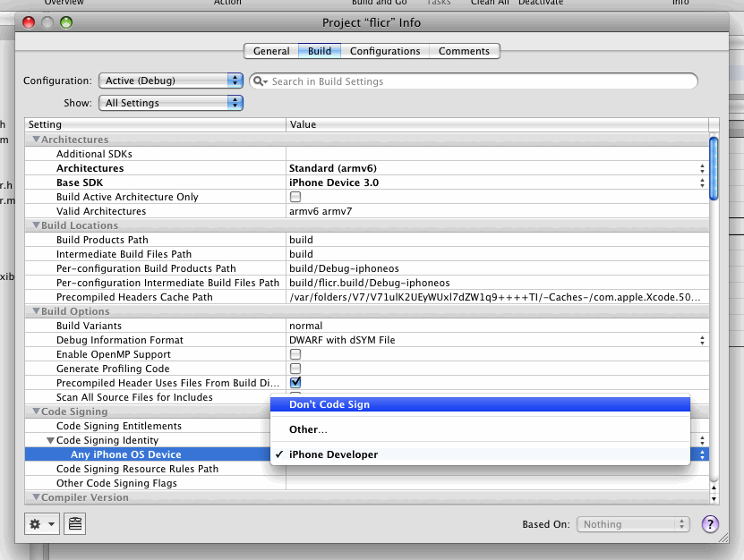Open Base SDK value popup arrows
744x560 pixels.
pos(702,182)
